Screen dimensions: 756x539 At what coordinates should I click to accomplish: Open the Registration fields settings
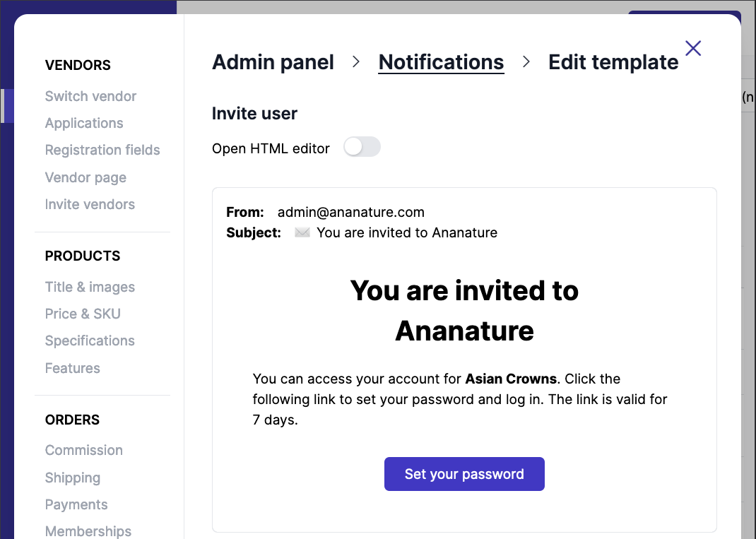pos(102,150)
